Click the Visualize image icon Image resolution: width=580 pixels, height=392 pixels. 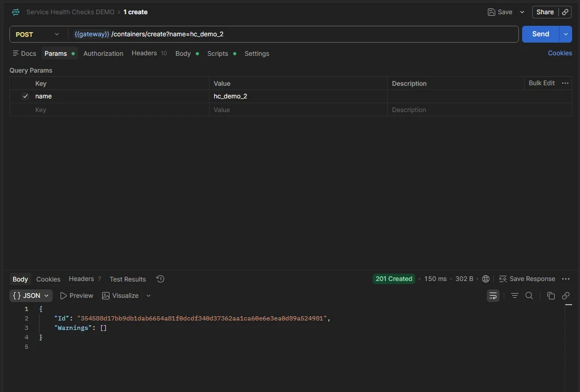106,296
